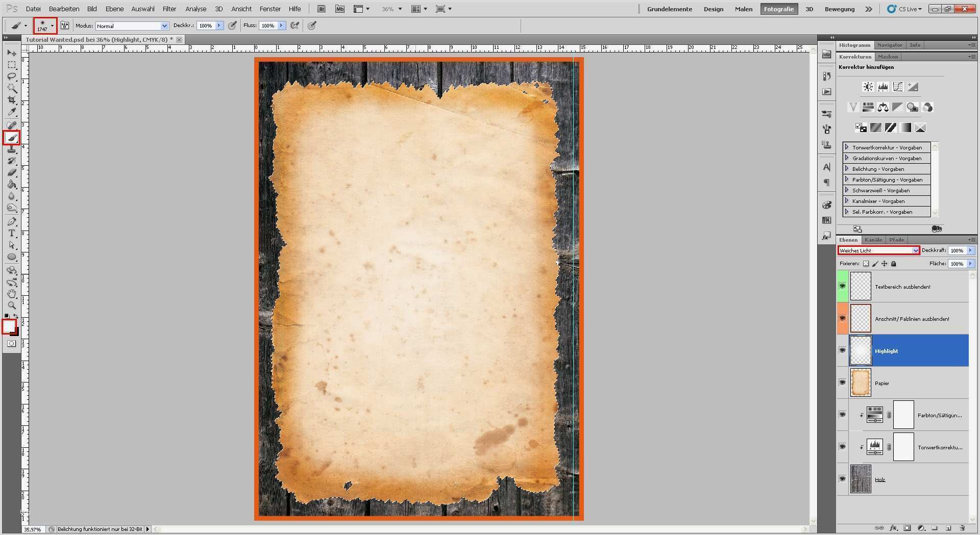Image resolution: width=980 pixels, height=535 pixels.
Task: Add a Color Balance adjustment
Action: tap(883, 108)
